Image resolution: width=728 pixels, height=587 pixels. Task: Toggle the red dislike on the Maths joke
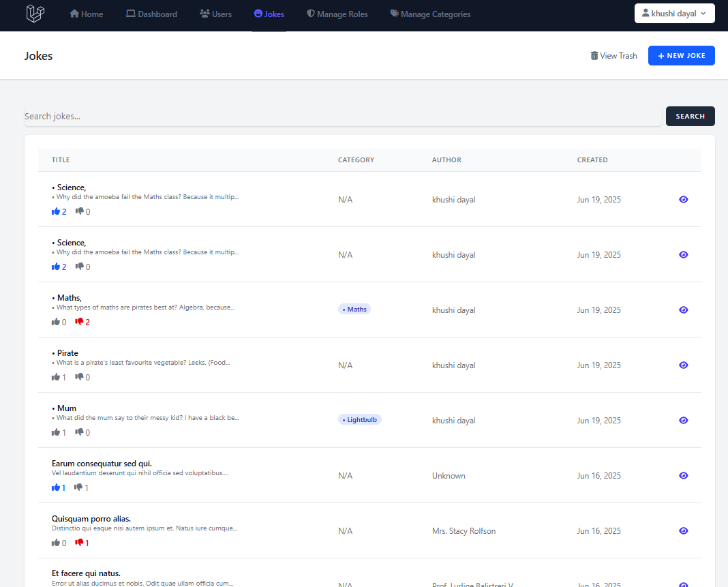[x=79, y=322]
